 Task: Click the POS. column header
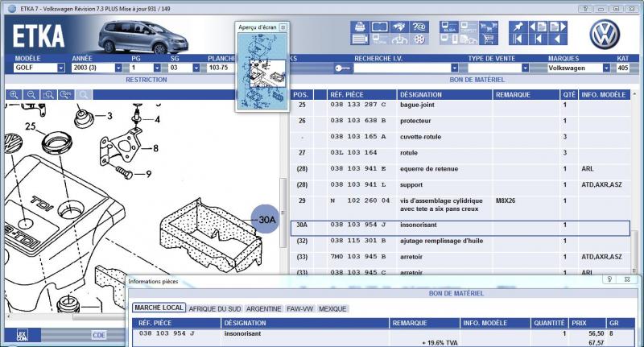click(301, 95)
